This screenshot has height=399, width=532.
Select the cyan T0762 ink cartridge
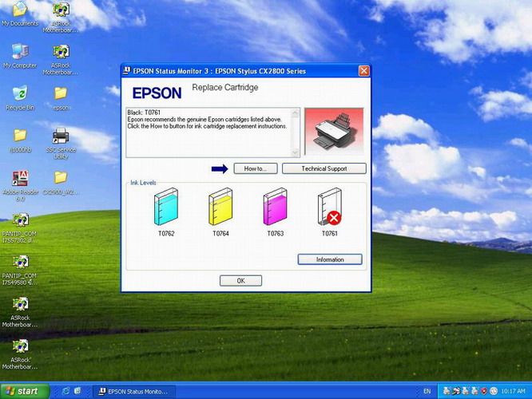click(x=166, y=207)
